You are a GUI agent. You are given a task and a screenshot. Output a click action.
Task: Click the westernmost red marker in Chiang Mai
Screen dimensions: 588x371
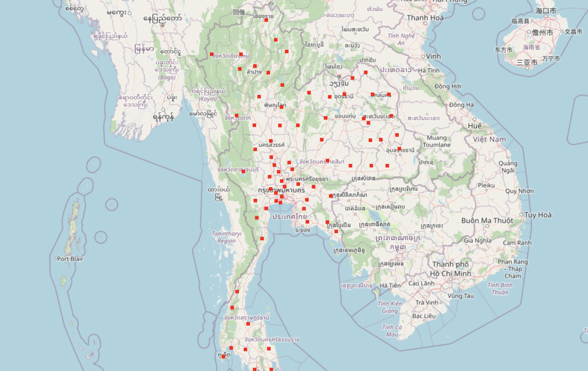[212, 54]
